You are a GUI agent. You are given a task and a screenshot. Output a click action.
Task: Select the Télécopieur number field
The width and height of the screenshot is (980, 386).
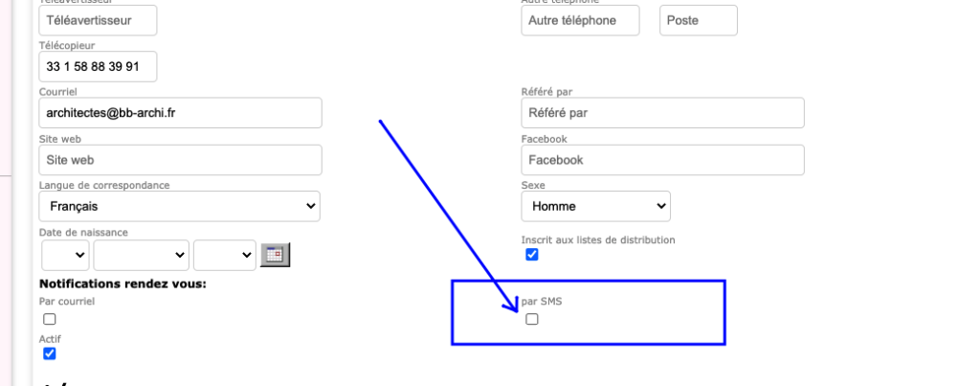(98, 66)
